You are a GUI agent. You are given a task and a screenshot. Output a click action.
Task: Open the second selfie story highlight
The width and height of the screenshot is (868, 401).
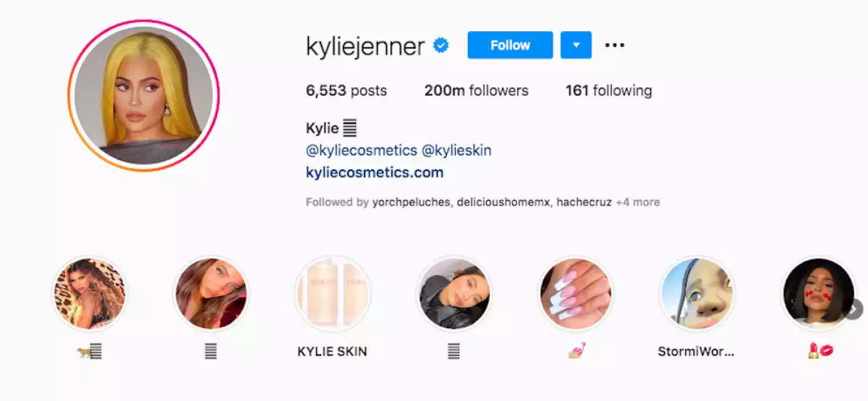(211, 294)
